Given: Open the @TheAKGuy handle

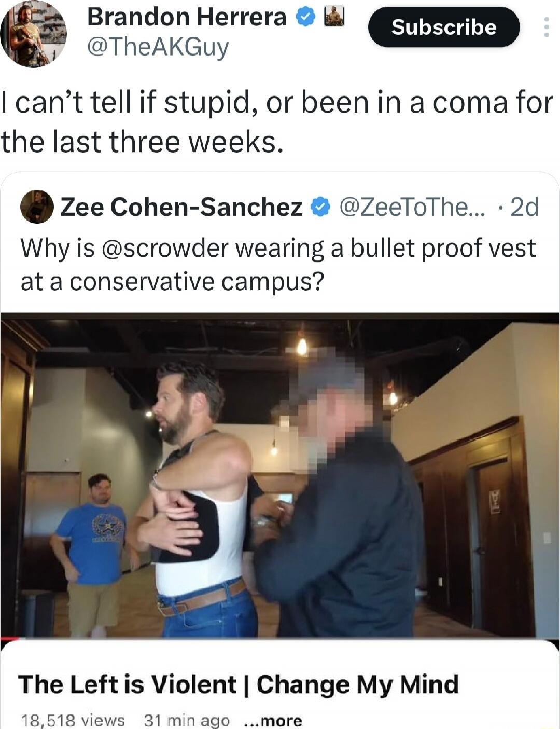Looking at the screenshot, I should click(158, 48).
